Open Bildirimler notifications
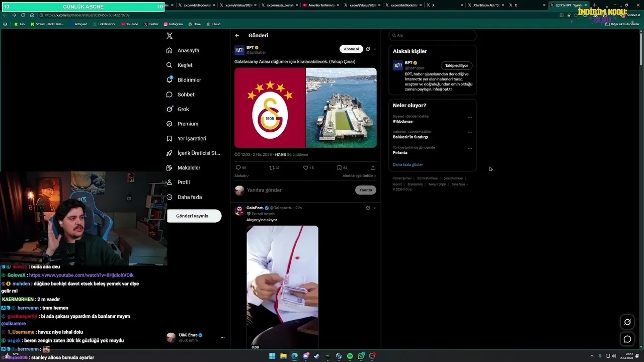Screen dimensions: 644x362 tap(184, 80)
